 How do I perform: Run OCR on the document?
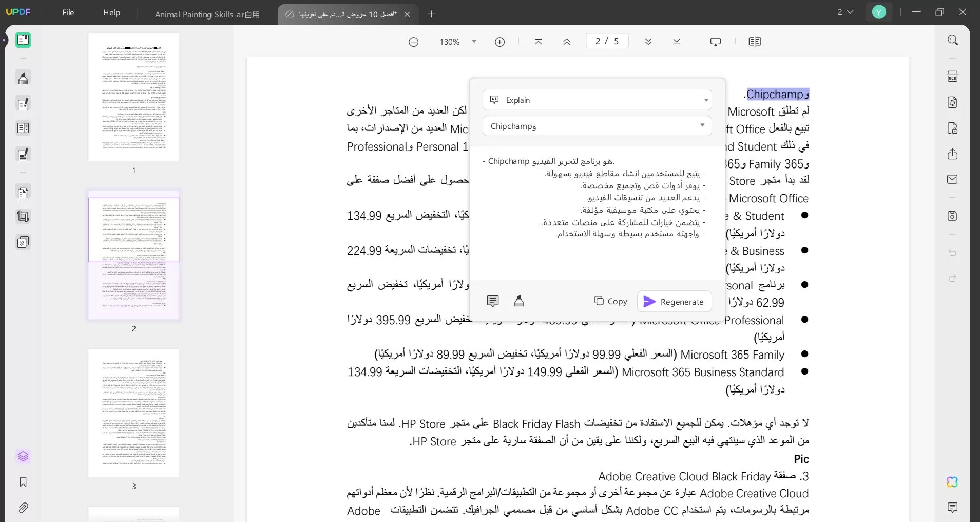953,76
